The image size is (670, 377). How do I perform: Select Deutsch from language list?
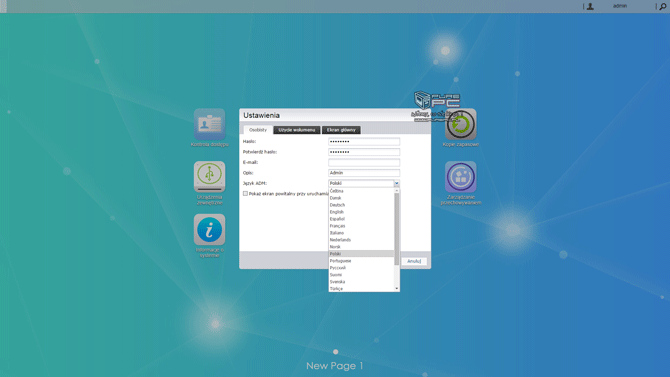coord(361,205)
